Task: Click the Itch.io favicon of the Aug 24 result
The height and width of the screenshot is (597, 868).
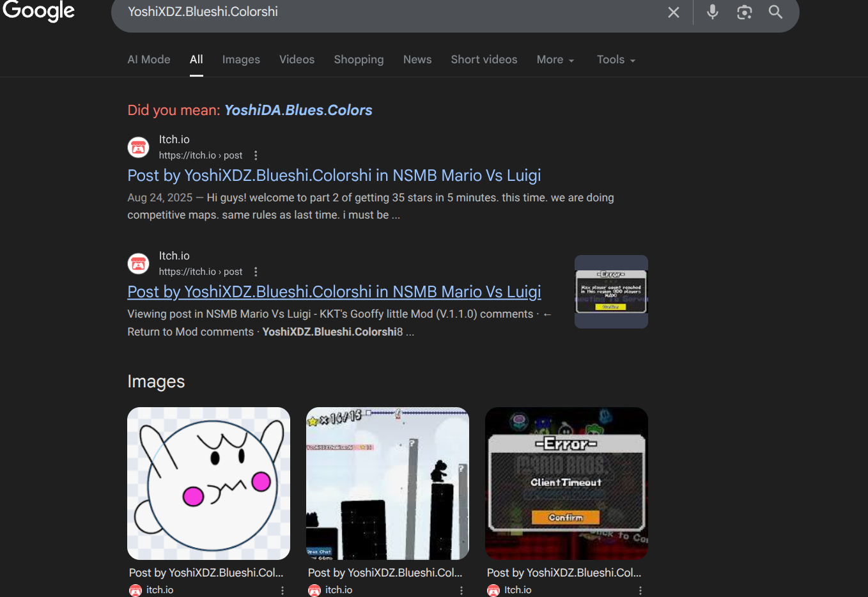Action: tap(138, 147)
